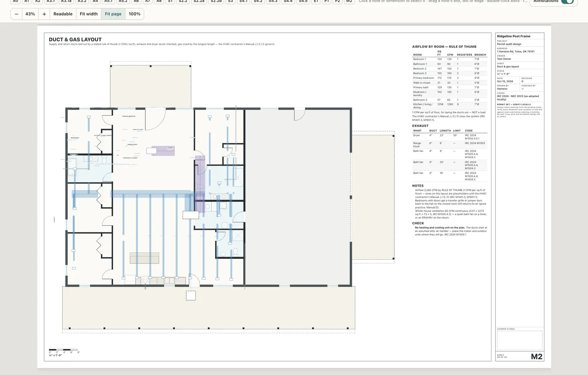Click the '1 Harness Rd, Tulsa, OK 74101' address
This screenshot has height=375, width=588.
pyautogui.click(x=516, y=52)
